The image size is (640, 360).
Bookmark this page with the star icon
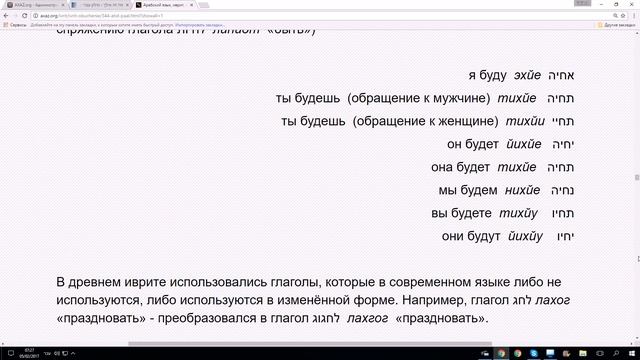623,16
